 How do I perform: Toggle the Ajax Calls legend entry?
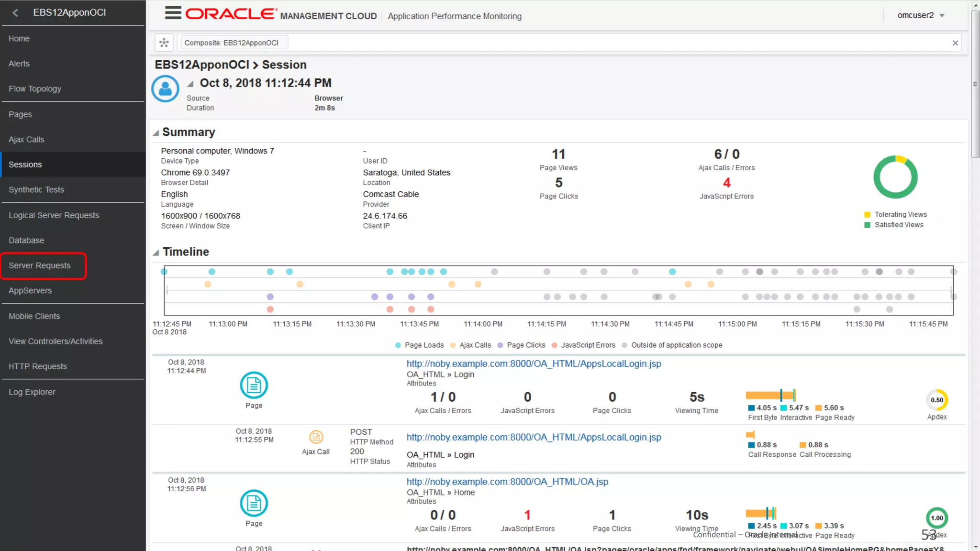coord(470,345)
